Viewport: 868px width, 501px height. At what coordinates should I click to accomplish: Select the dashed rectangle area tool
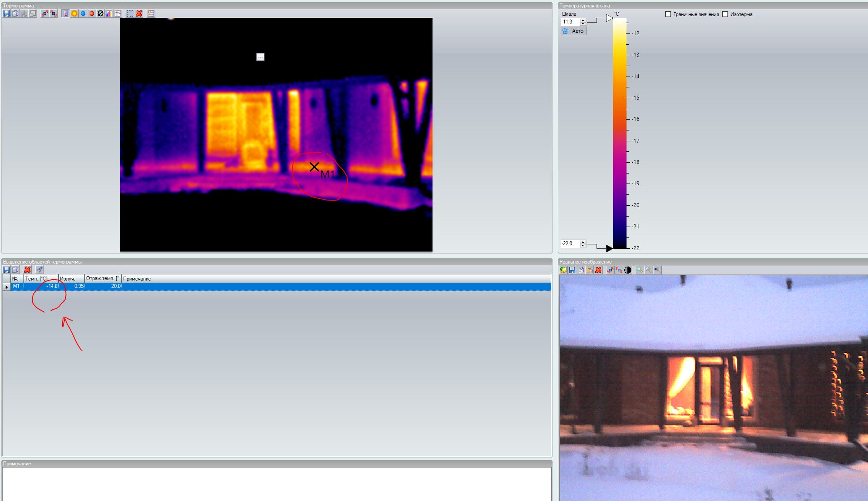130,13
